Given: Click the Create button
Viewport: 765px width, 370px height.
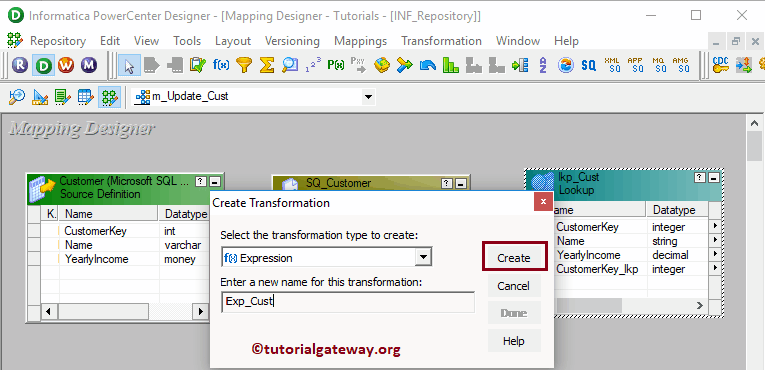Looking at the screenshot, I should click(x=514, y=258).
